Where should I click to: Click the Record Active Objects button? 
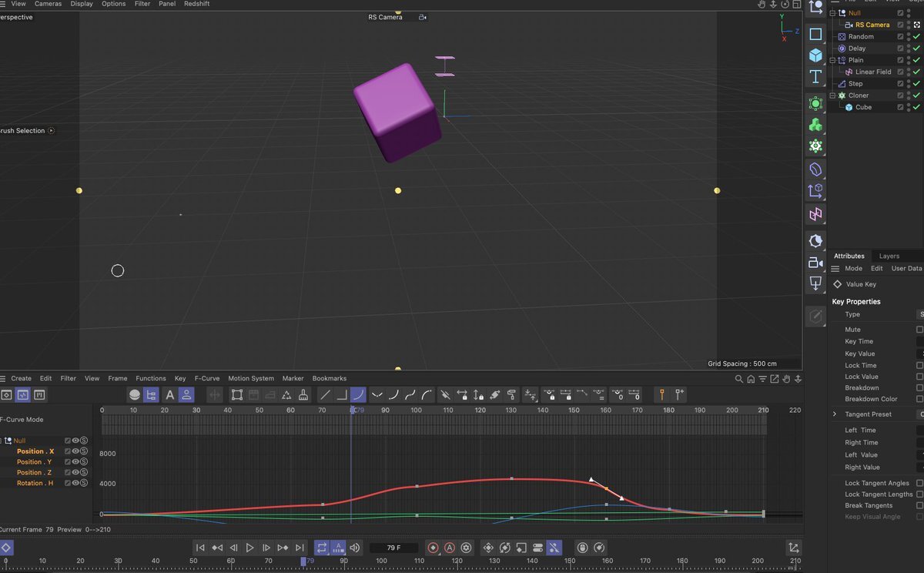click(x=433, y=548)
